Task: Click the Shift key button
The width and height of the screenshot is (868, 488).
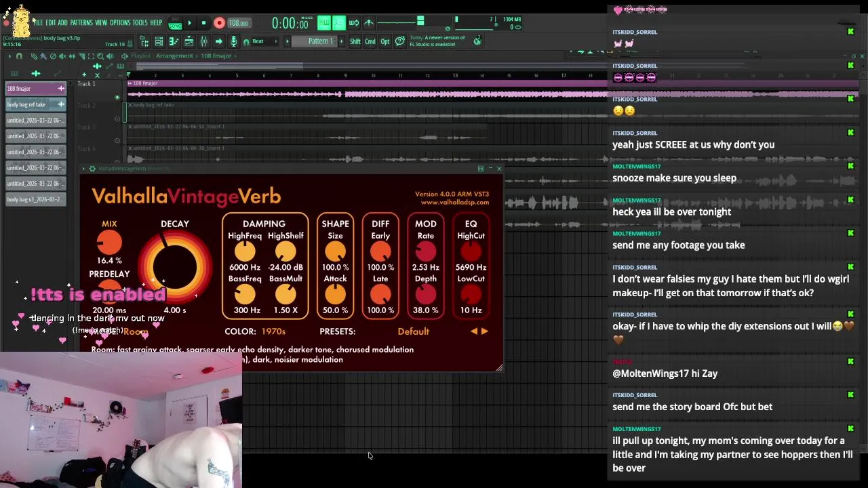Action: (x=355, y=41)
